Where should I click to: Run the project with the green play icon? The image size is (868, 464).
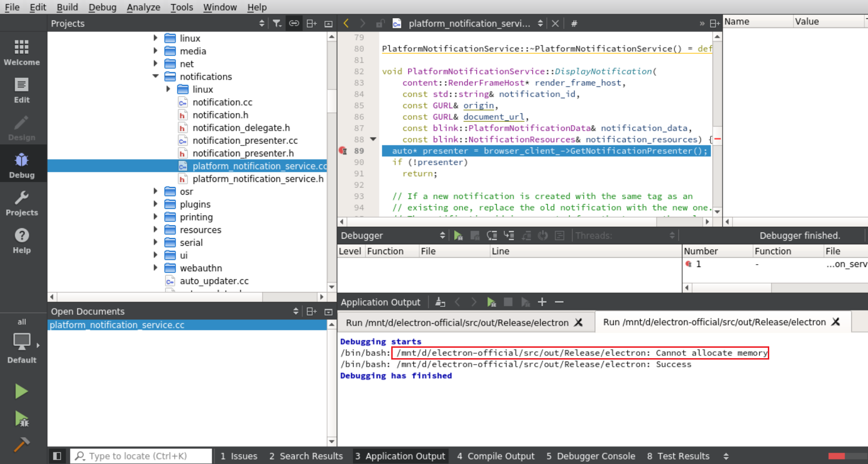[21, 391]
